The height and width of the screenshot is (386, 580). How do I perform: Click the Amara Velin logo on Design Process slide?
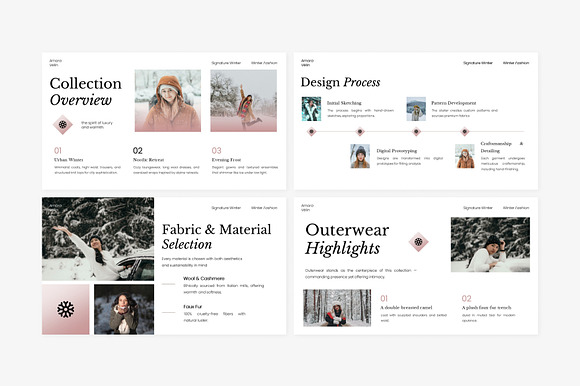coord(307,62)
